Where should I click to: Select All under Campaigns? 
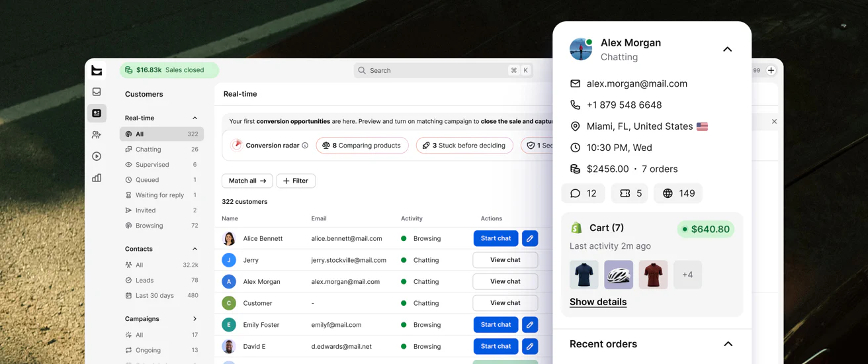(161, 335)
